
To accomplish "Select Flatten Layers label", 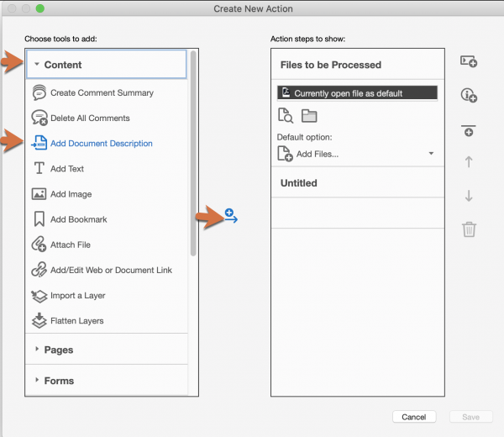I will point(77,321).
